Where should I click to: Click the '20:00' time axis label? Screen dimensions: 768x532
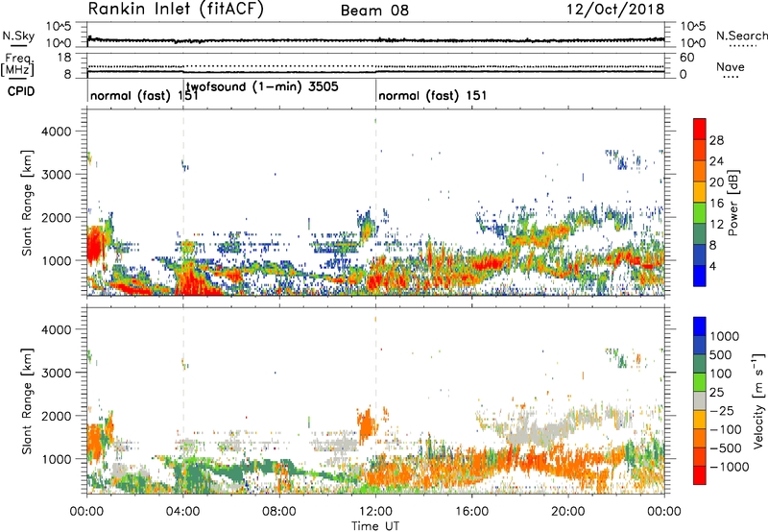tap(567, 512)
